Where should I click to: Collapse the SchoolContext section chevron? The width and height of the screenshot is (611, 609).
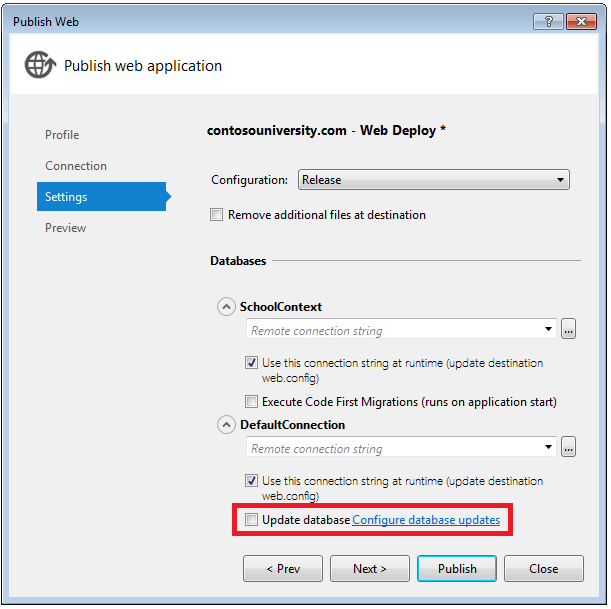tap(226, 307)
